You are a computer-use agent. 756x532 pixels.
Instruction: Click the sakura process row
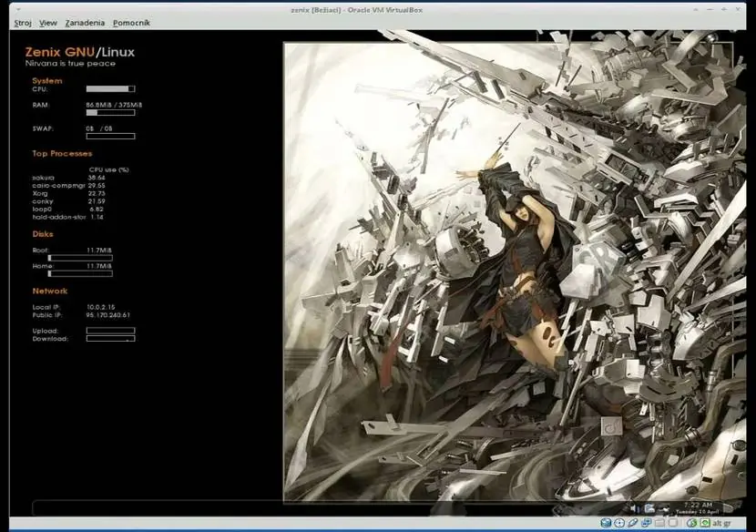pos(68,178)
